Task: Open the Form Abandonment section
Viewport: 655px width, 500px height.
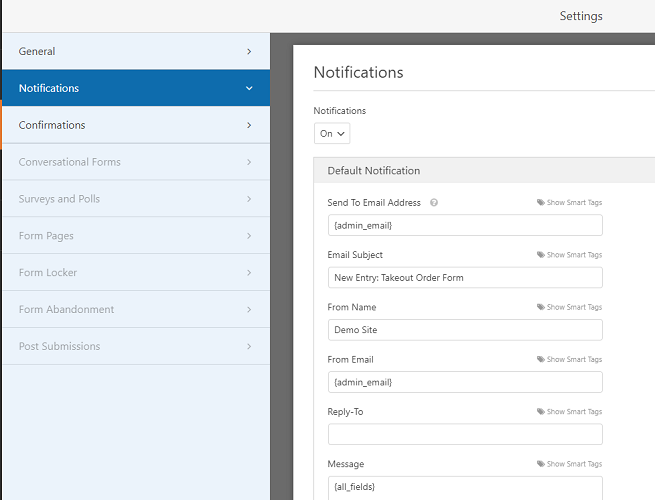Action: point(136,309)
